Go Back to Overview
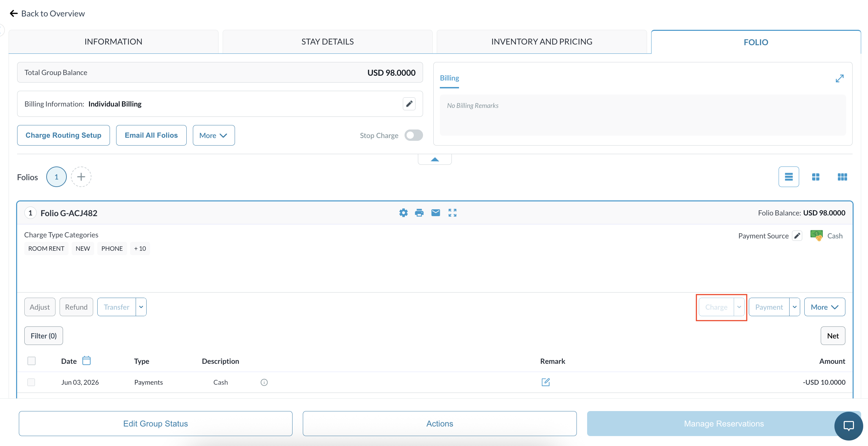 [47, 13]
